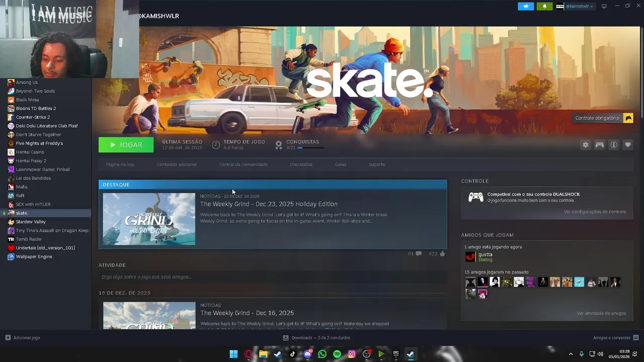The width and height of the screenshot is (644, 362).
Task: Open Suporte tab
Action: click(377, 164)
